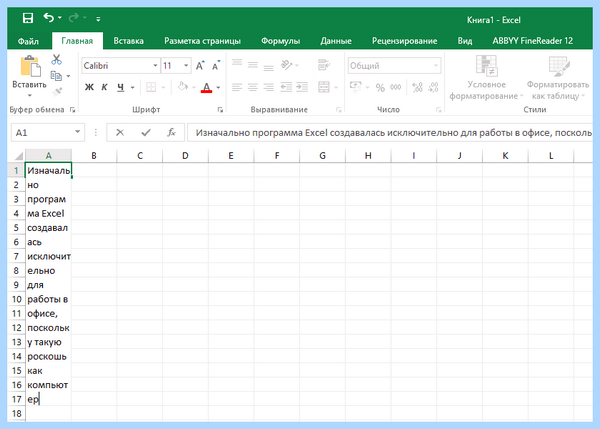Center text horizontally
Image resolution: width=600 pixels, height=429 pixels.
253,87
